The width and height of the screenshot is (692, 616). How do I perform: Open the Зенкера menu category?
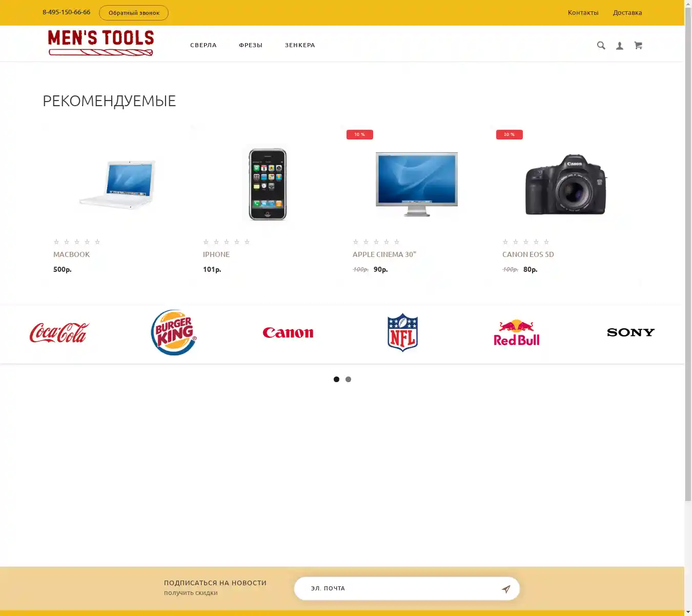[300, 45]
